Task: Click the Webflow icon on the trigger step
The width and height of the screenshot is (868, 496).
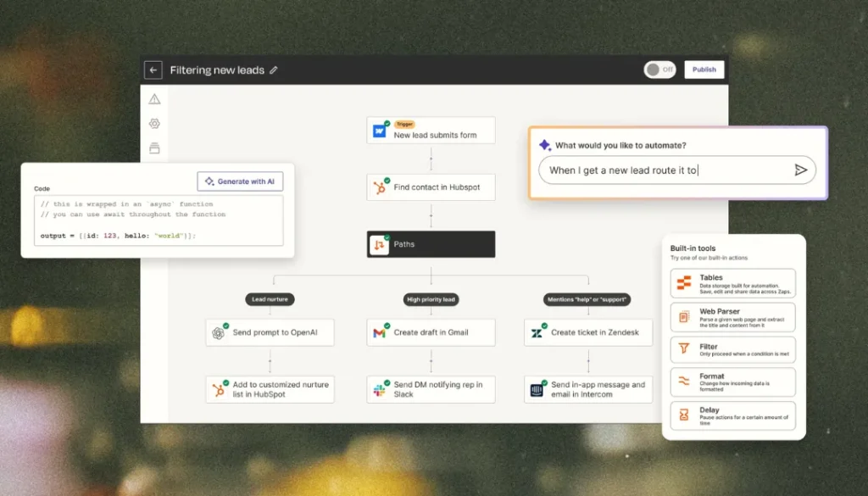Action: (x=379, y=131)
